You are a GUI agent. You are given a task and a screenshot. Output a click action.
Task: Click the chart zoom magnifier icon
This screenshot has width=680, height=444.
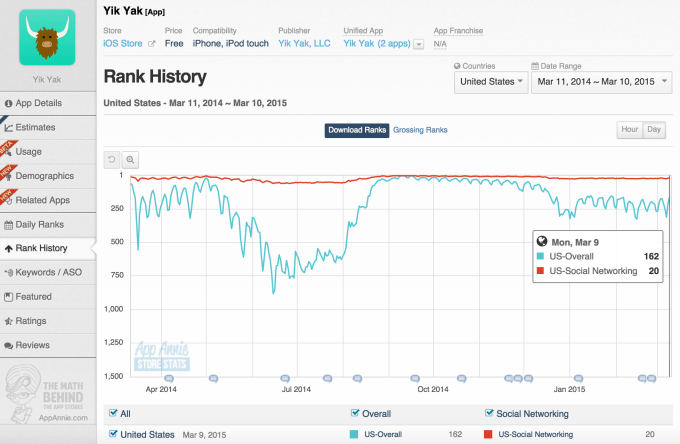pos(130,160)
